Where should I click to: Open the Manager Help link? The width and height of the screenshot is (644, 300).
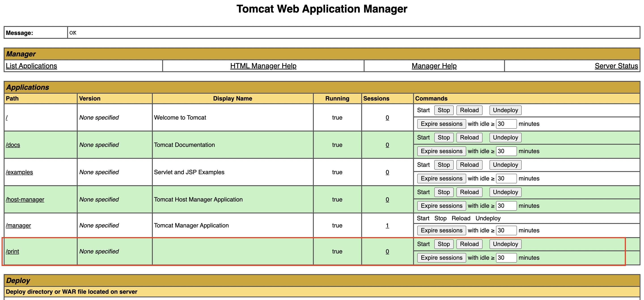(x=434, y=66)
